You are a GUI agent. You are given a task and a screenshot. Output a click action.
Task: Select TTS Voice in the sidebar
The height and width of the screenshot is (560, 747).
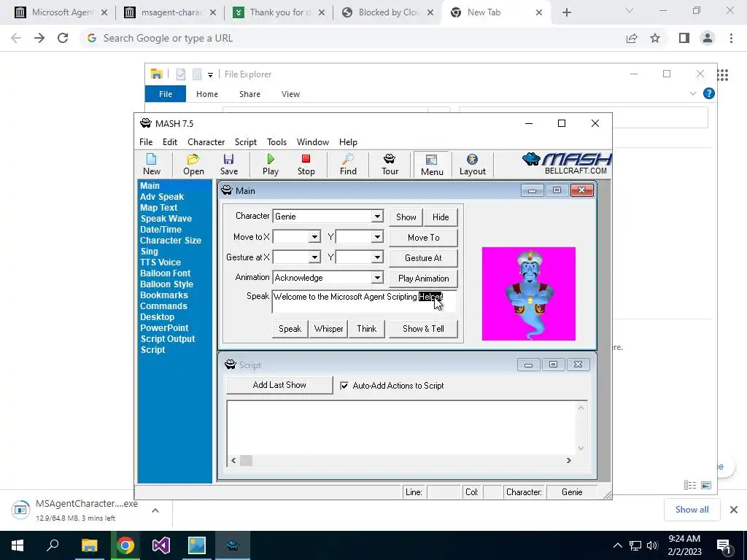[160, 262]
